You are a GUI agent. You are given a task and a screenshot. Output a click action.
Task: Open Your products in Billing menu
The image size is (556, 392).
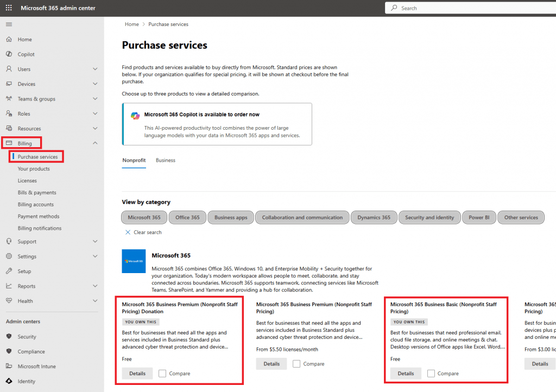34,169
